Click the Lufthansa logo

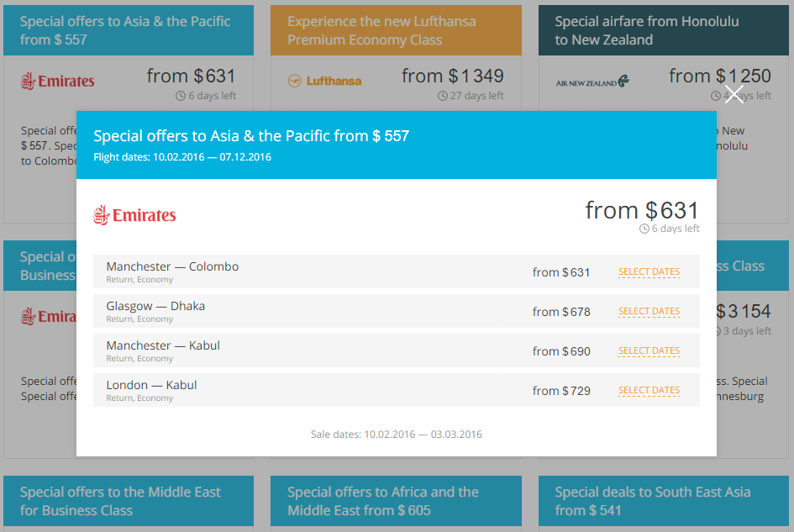point(324,82)
